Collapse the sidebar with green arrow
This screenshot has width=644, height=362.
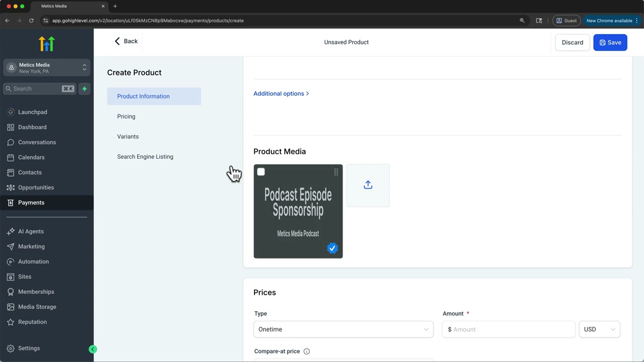(x=93, y=349)
